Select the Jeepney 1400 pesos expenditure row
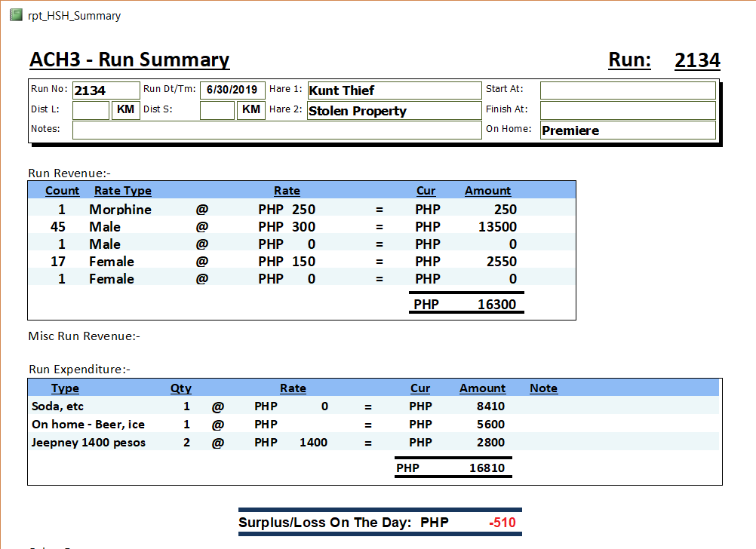756x549 pixels. (x=88, y=443)
